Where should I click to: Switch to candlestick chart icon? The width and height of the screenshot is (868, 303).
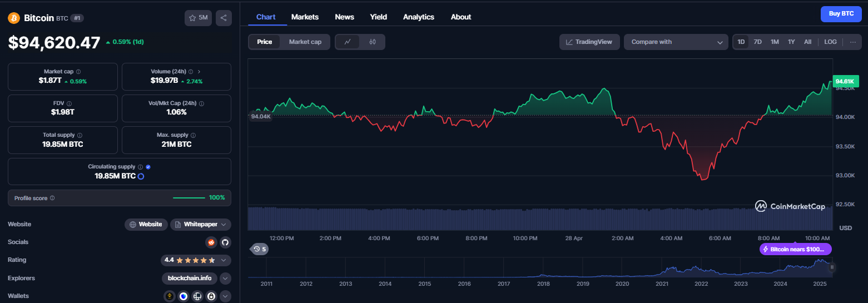click(373, 42)
